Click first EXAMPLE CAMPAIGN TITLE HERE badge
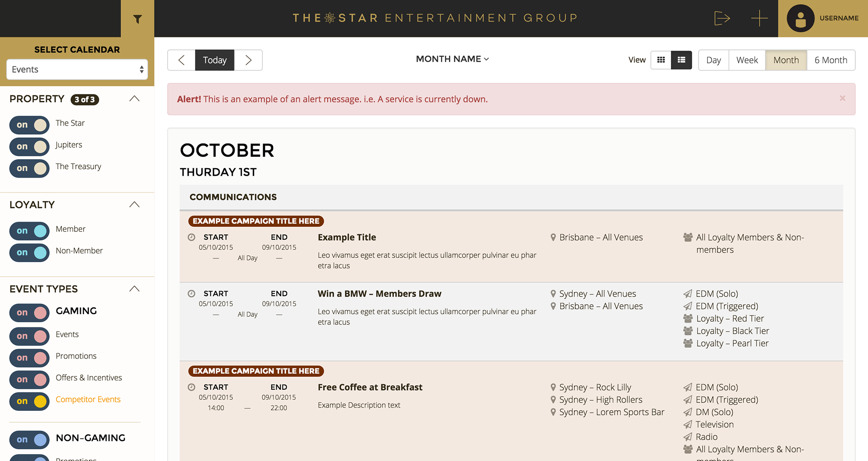 [x=256, y=221]
